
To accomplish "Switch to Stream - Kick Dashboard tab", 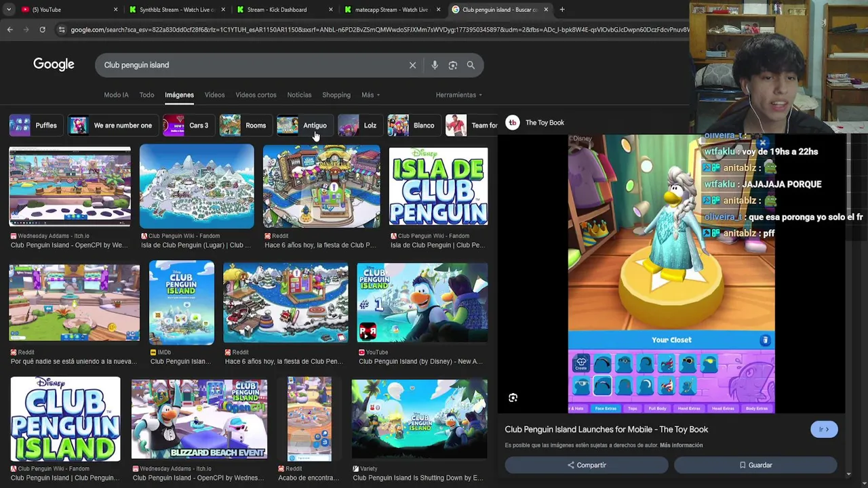I will point(283,9).
